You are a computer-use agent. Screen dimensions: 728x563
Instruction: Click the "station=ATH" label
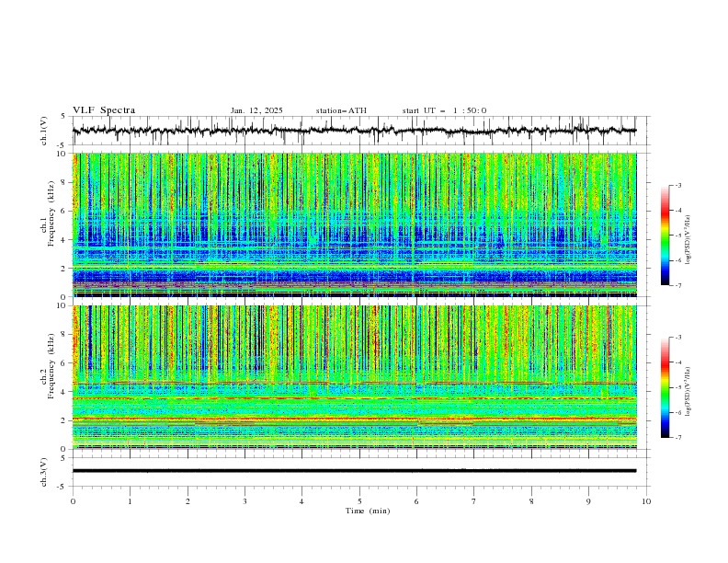tap(341, 110)
